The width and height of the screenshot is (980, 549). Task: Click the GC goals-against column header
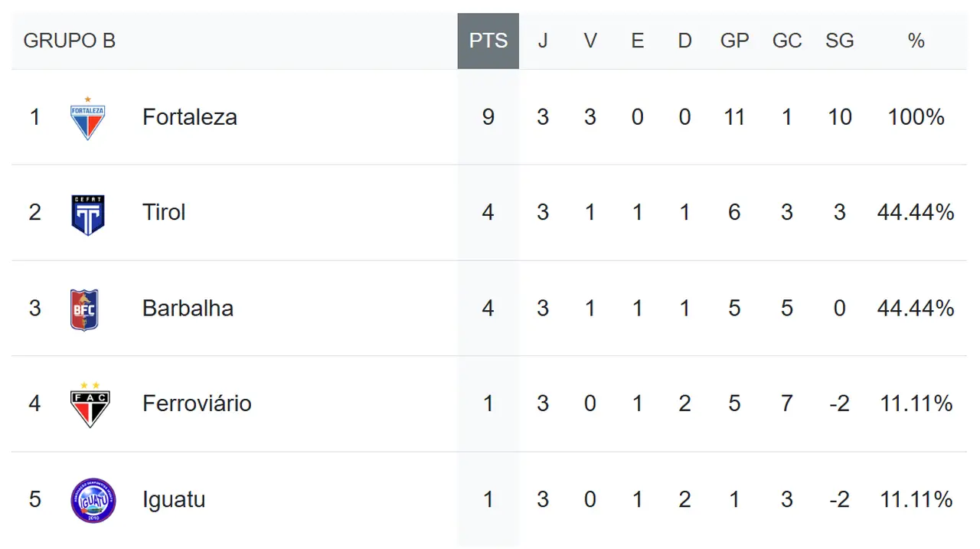tap(787, 41)
